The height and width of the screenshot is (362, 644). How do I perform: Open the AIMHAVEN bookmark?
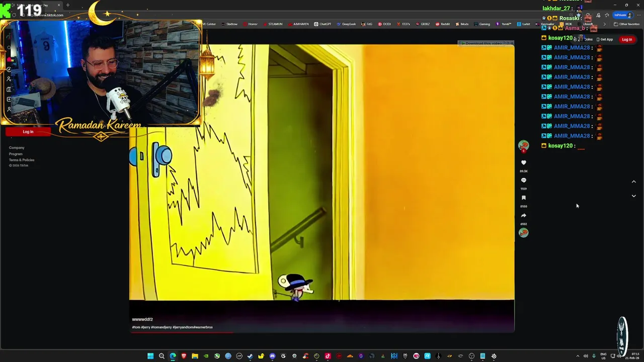[298, 24]
